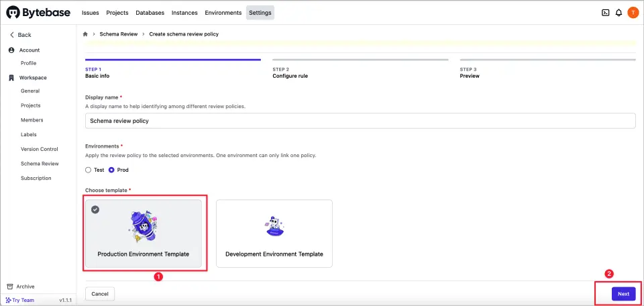Viewport: 644px width, 306px height.
Task: Choose the Development Environment Template card
Action: (x=274, y=234)
